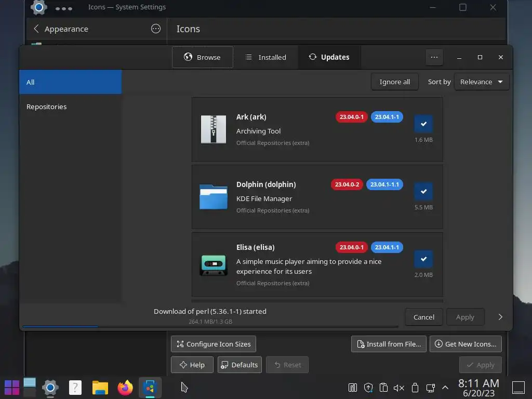Launch the file manager from the taskbar
Image resolution: width=532 pixels, height=399 pixels.
[x=100, y=388]
